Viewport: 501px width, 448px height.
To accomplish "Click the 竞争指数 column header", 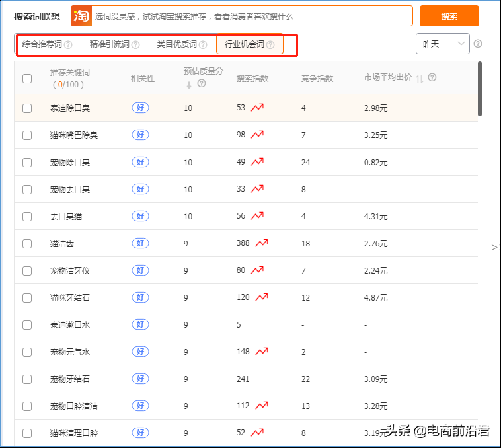I will 317,79.
